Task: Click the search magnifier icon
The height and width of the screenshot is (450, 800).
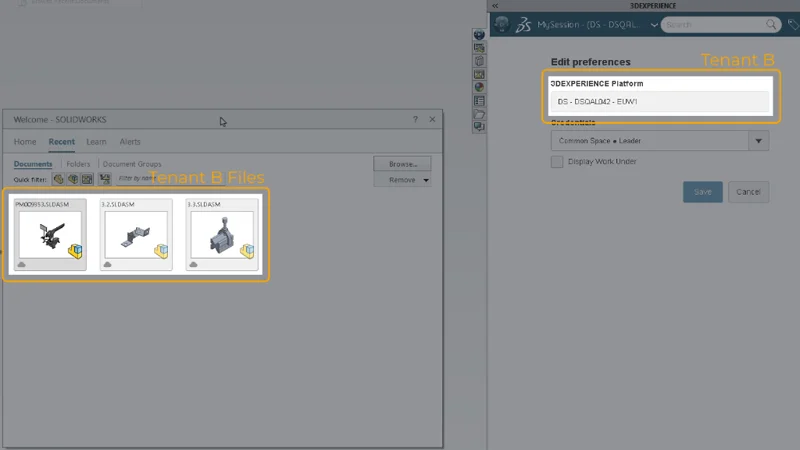Action: point(772,24)
